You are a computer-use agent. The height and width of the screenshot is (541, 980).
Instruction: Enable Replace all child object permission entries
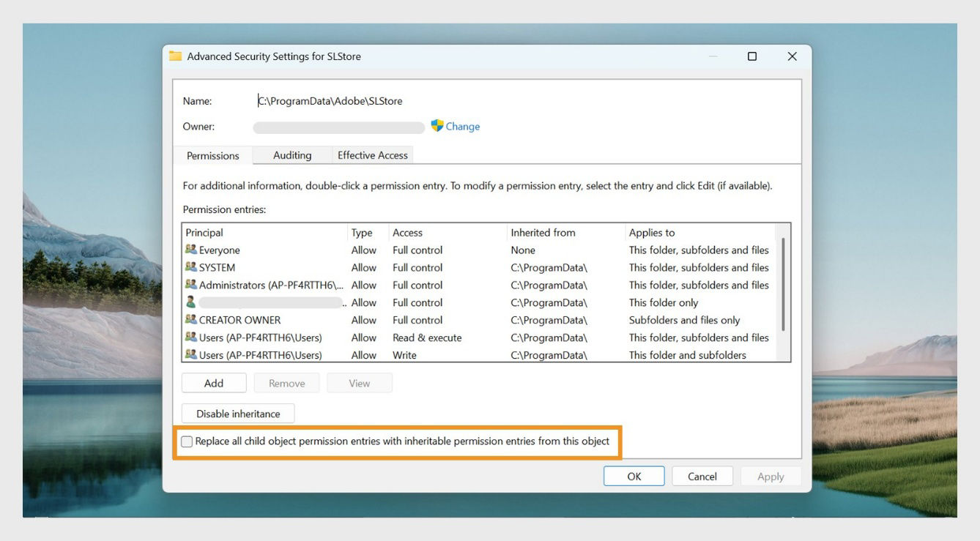click(187, 441)
